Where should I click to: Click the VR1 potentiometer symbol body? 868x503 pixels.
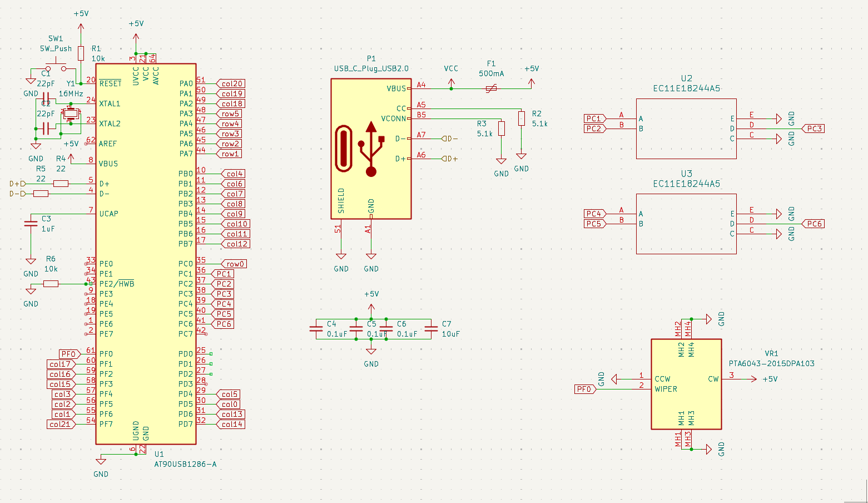[686, 384]
